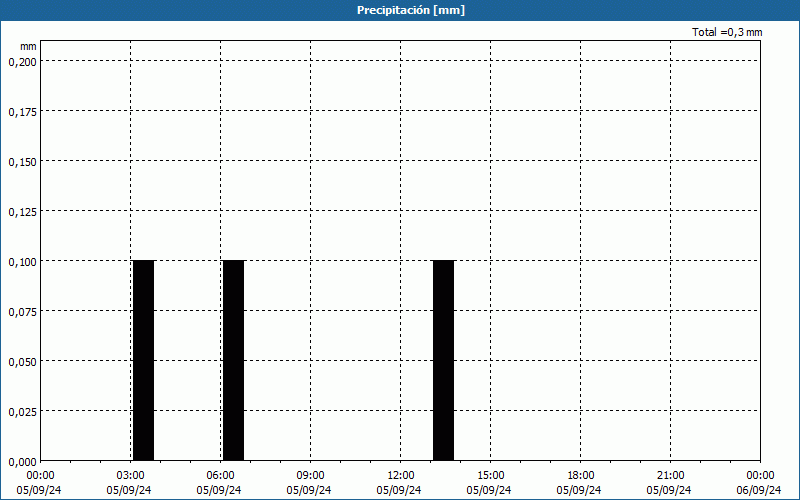
Task: Click the mm unit label on the y-axis
Action: pos(28,46)
